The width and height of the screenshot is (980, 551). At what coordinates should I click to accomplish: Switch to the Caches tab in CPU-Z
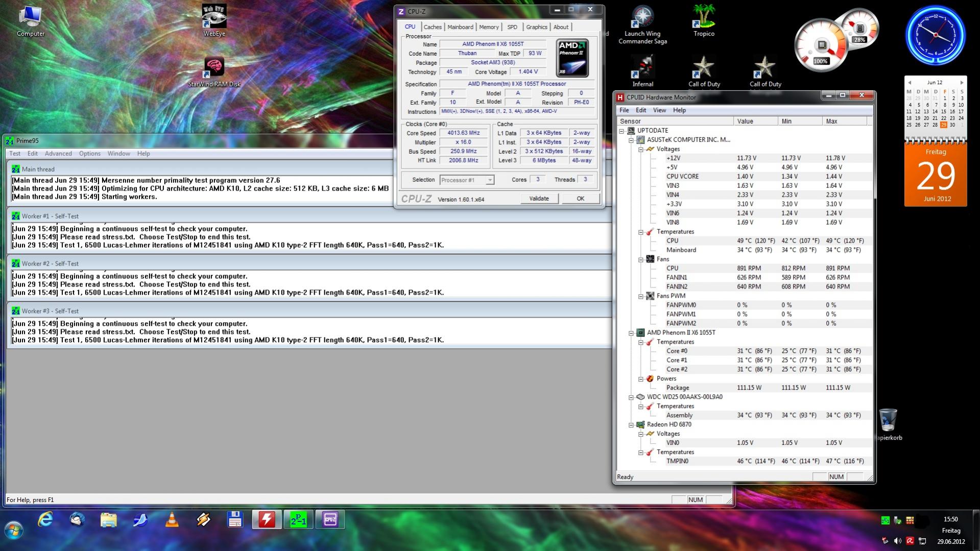click(433, 27)
